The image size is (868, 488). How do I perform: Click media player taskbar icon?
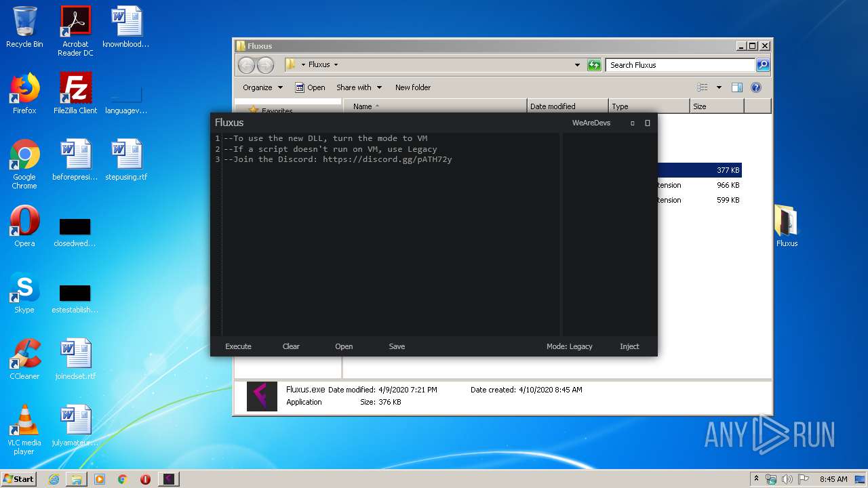100,479
